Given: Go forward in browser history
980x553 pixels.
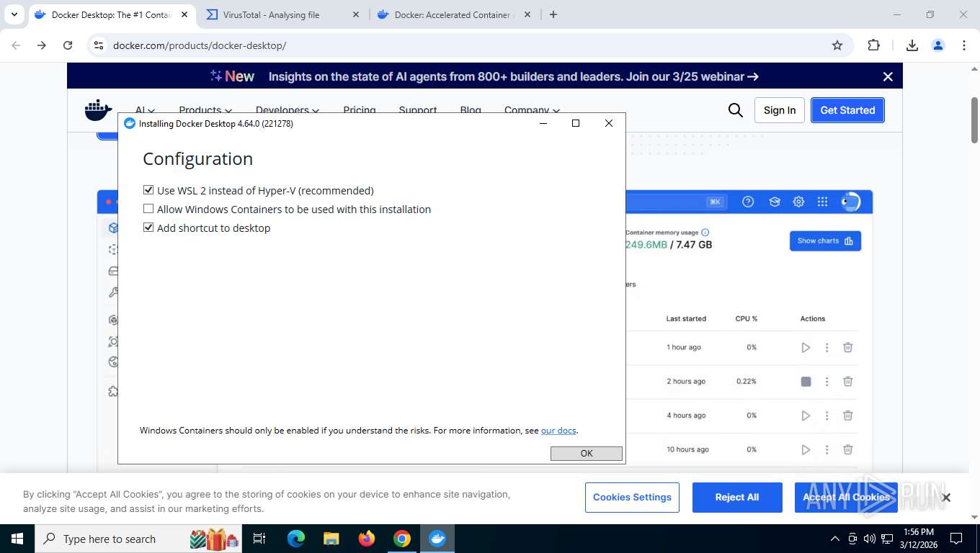Looking at the screenshot, I should click(x=42, y=45).
